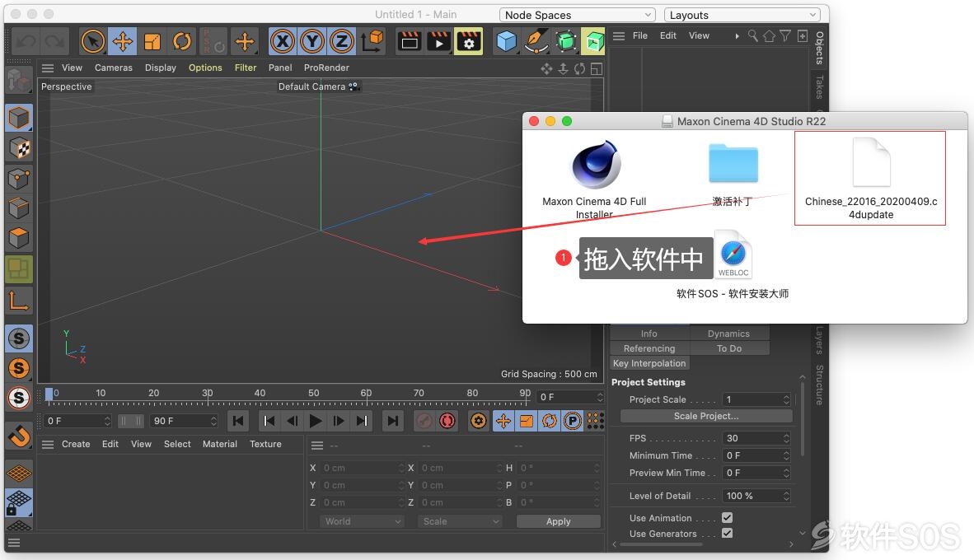Click Level of Detail stepper arrows
This screenshot has width=974, height=560.
(786, 496)
